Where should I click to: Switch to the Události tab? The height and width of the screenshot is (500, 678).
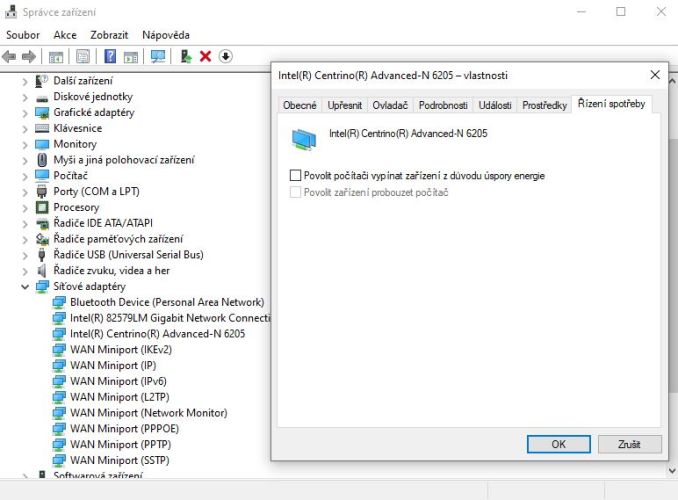click(495, 105)
